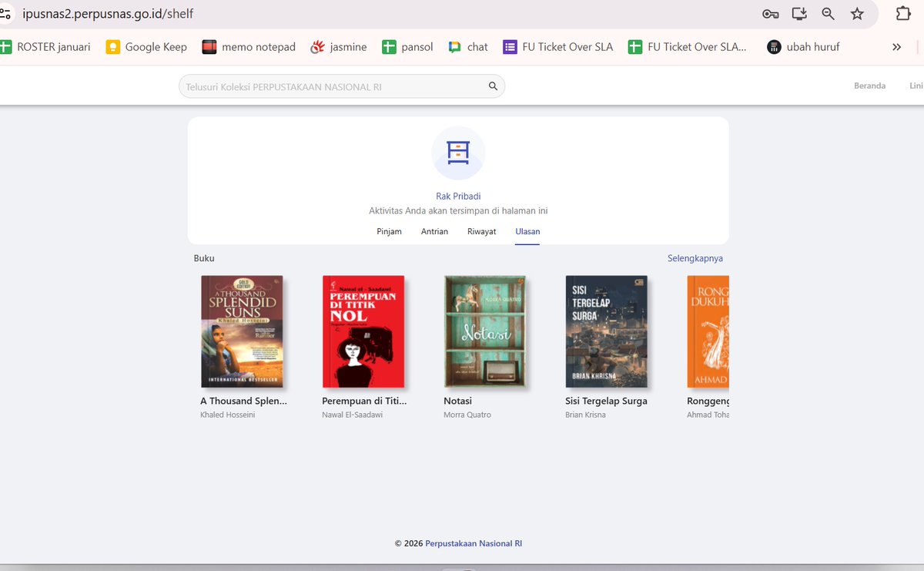The image size is (924, 571).
Task: Open the pansol bookmark
Action: [x=407, y=47]
